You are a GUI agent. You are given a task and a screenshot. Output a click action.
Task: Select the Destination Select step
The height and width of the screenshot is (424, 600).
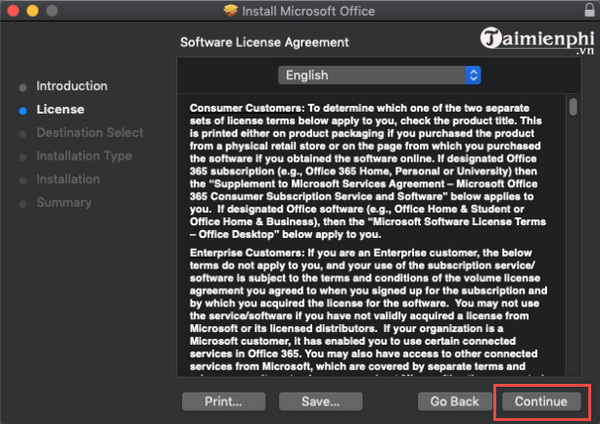(90, 133)
